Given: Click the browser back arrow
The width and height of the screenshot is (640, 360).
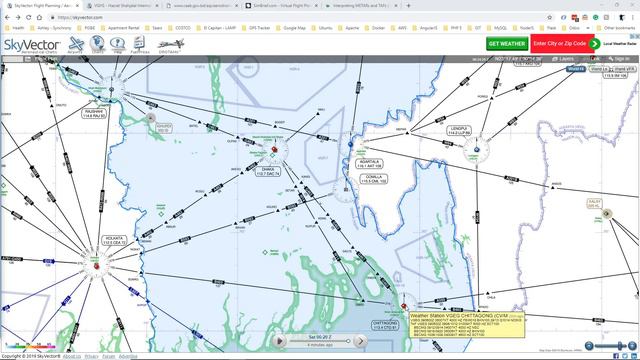Looking at the screenshot, I should pos(7,18).
